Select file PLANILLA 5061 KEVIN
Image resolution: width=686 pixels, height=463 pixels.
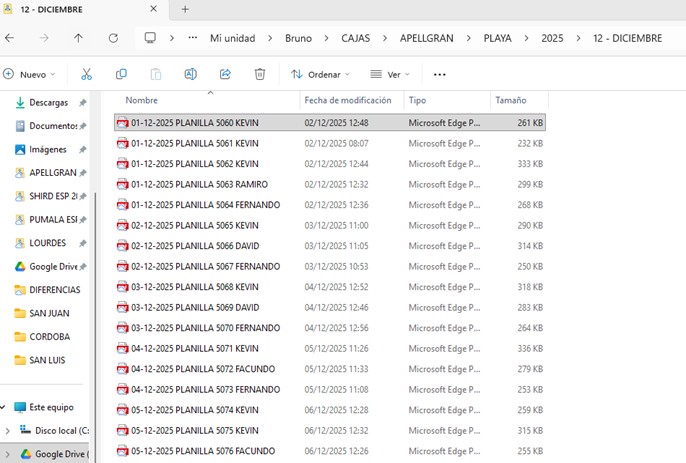[330, 143]
